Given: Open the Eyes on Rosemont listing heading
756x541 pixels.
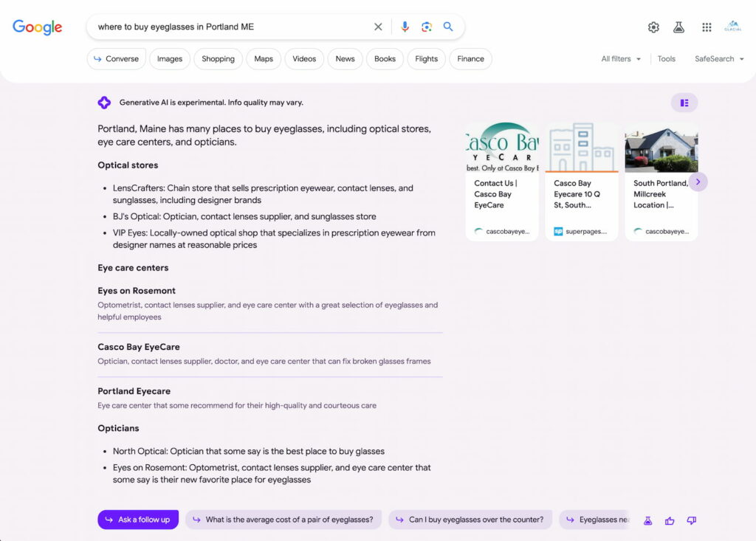Looking at the screenshot, I should [x=137, y=291].
